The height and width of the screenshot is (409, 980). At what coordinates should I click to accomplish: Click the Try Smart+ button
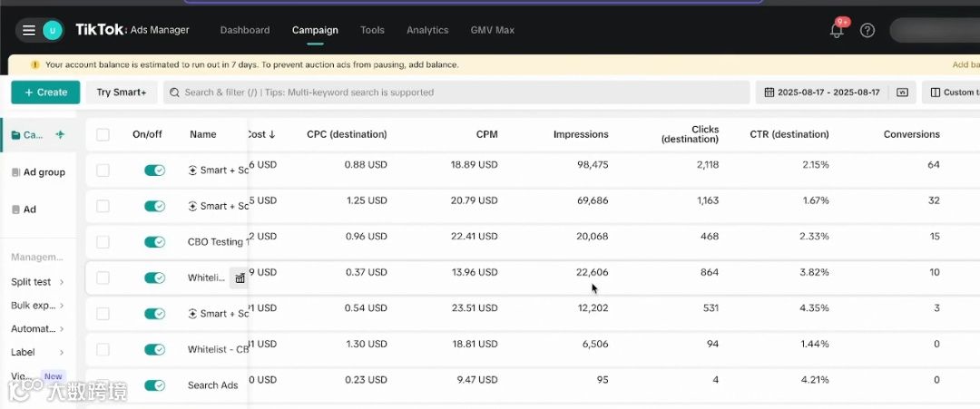pyautogui.click(x=122, y=93)
